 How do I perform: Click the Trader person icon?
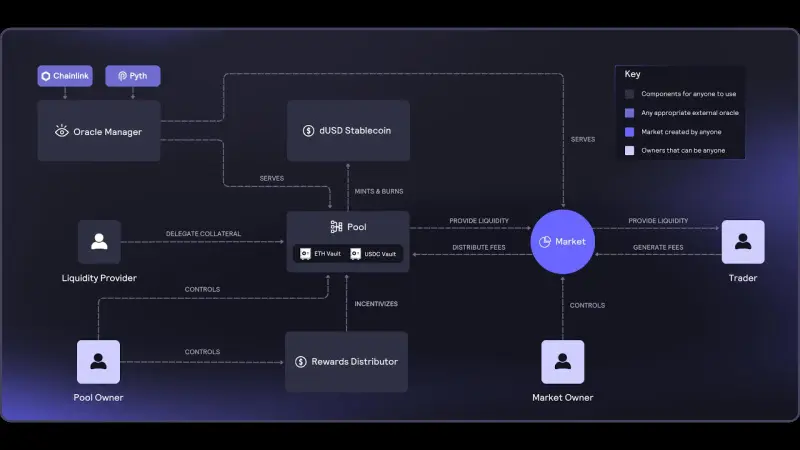point(742,242)
